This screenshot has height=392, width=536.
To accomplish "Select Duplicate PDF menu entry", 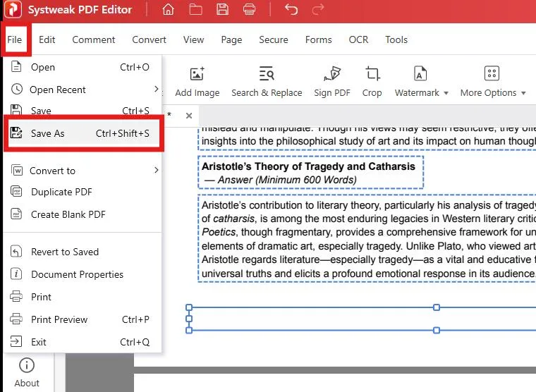I will coord(61,192).
